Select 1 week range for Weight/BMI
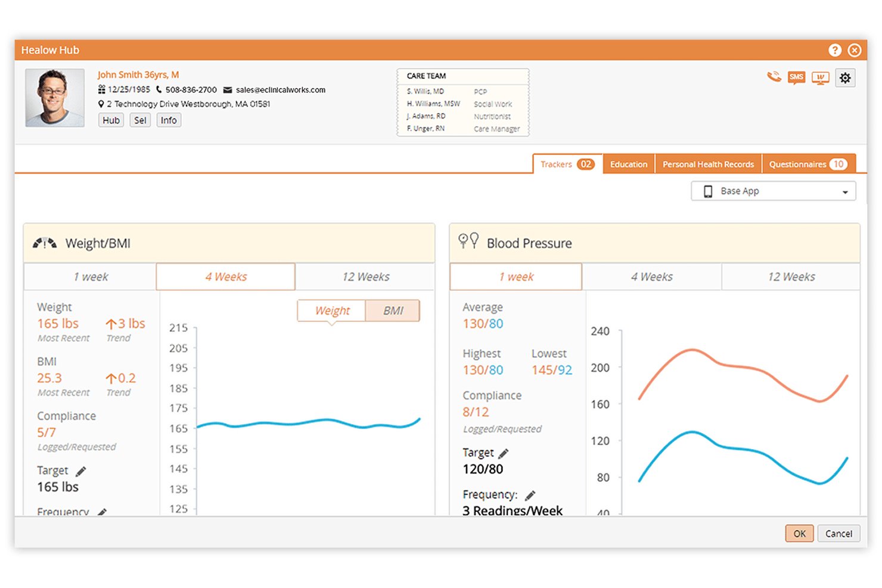This screenshot has height=588, width=882. [x=91, y=277]
